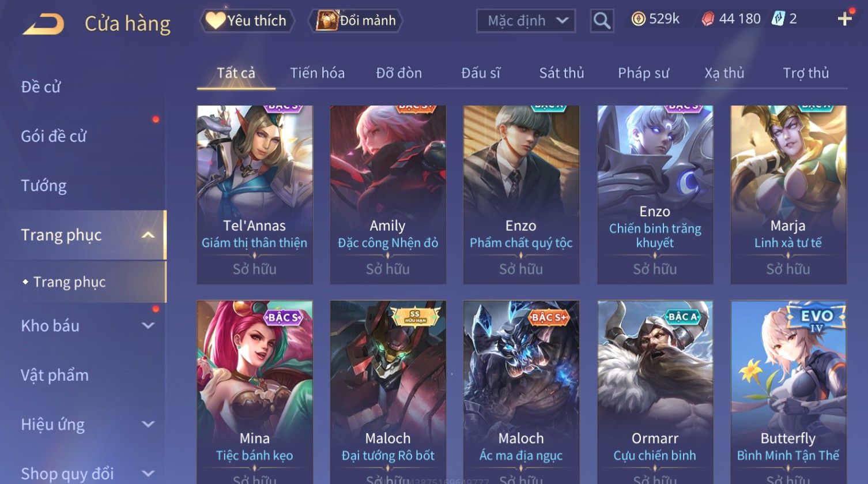Expand the Hiệu ứng sidebar section

148,424
